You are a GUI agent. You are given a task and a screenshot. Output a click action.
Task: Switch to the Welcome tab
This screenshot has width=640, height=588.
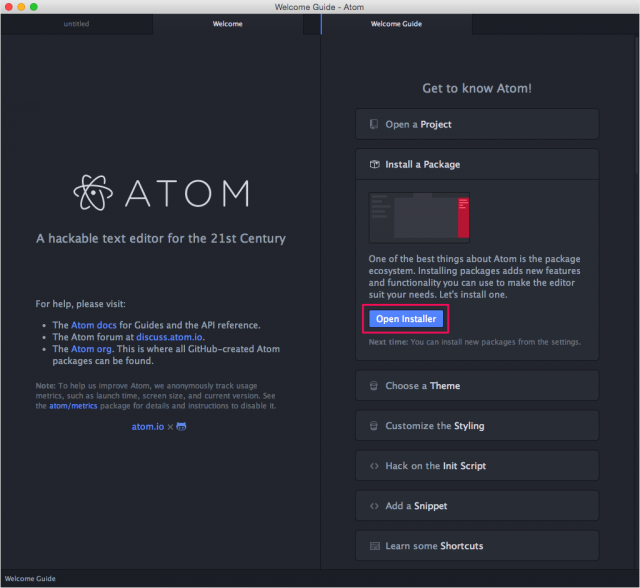(228, 24)
